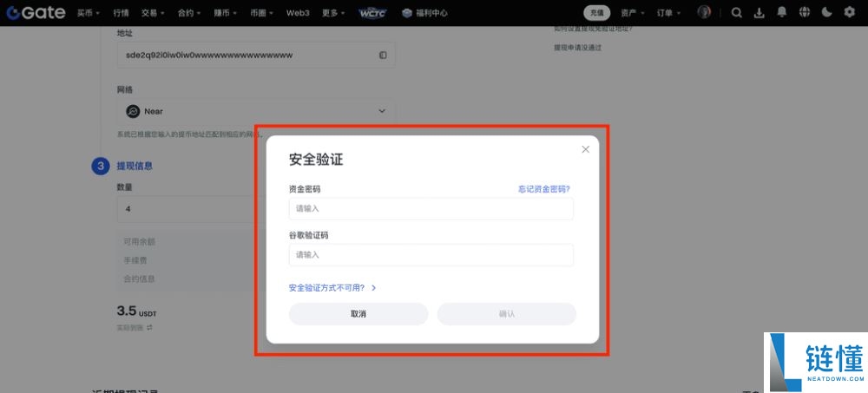This screenshot has height=393, width=868.
Task: Open the 资产 dropdown
Action: pyautogui.click(x=633, y=13)
